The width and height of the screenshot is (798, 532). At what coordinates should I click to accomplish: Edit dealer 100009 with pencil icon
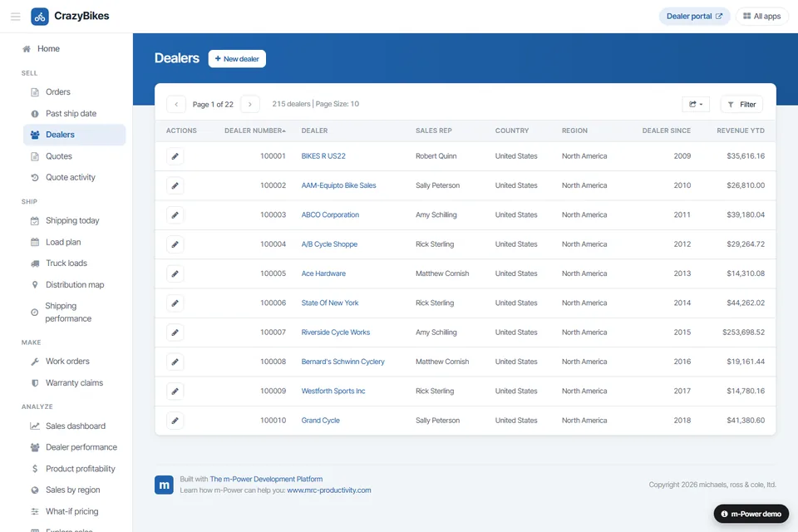pyautogui.click(x=175, y=391)
